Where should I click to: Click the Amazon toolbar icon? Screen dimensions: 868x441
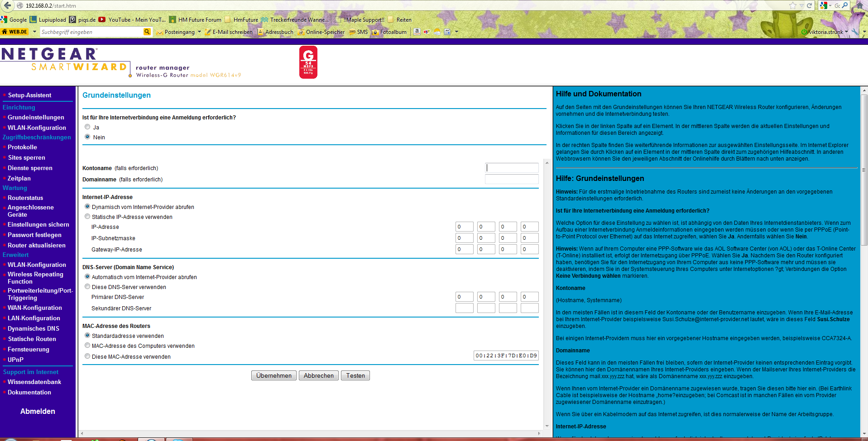pos(417,32)
